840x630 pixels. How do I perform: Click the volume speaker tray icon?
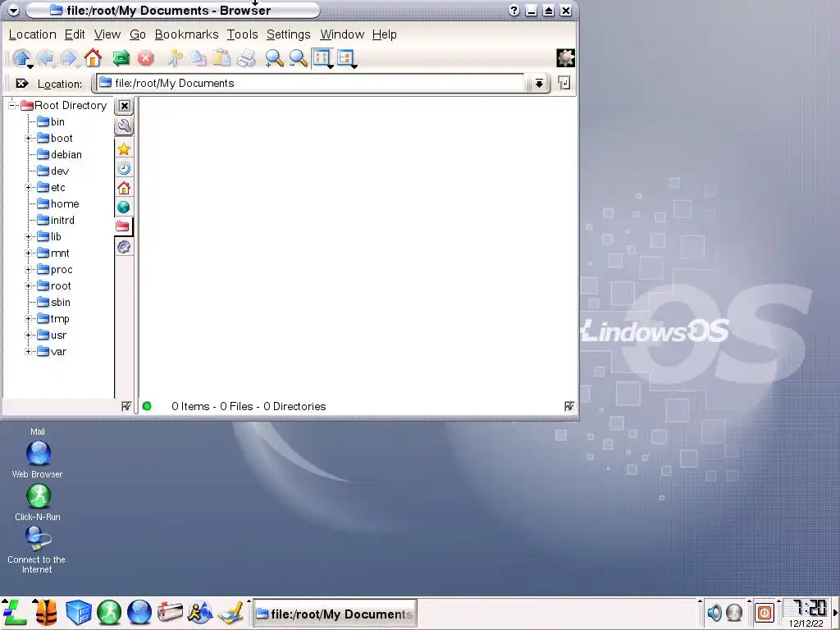click(714, 612)
